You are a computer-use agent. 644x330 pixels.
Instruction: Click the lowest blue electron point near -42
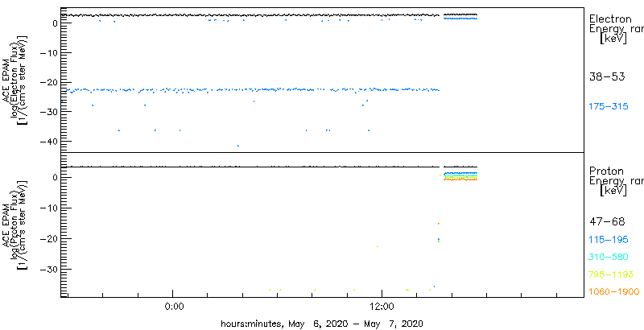(x=238, y=146)
